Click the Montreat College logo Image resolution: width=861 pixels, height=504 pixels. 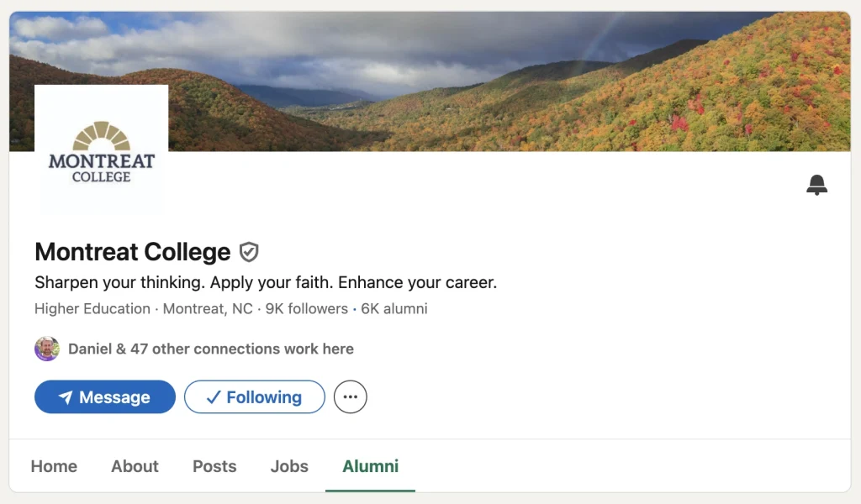pyautogui.click(x=100, y=149)
